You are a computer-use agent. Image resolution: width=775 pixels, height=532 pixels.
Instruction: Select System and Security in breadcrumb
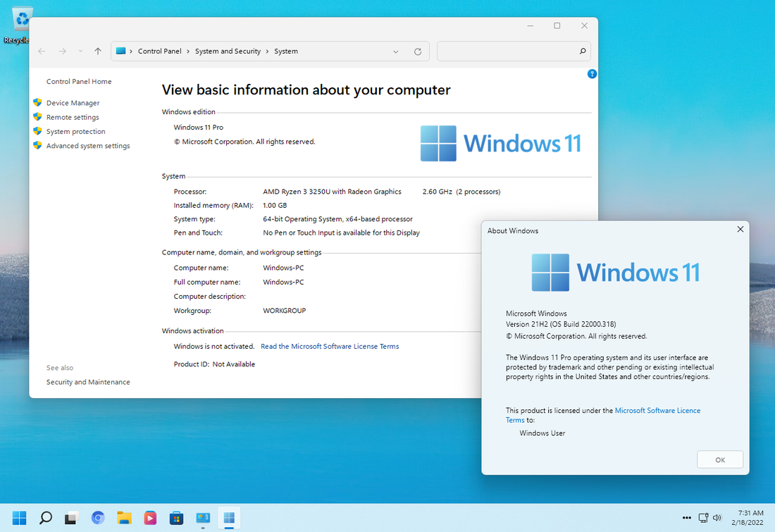click(228, 51)
